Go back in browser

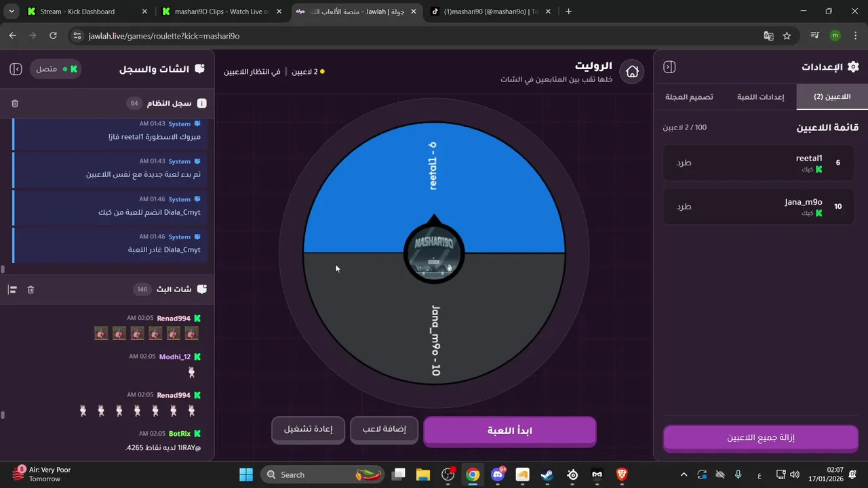pos(12,36)
